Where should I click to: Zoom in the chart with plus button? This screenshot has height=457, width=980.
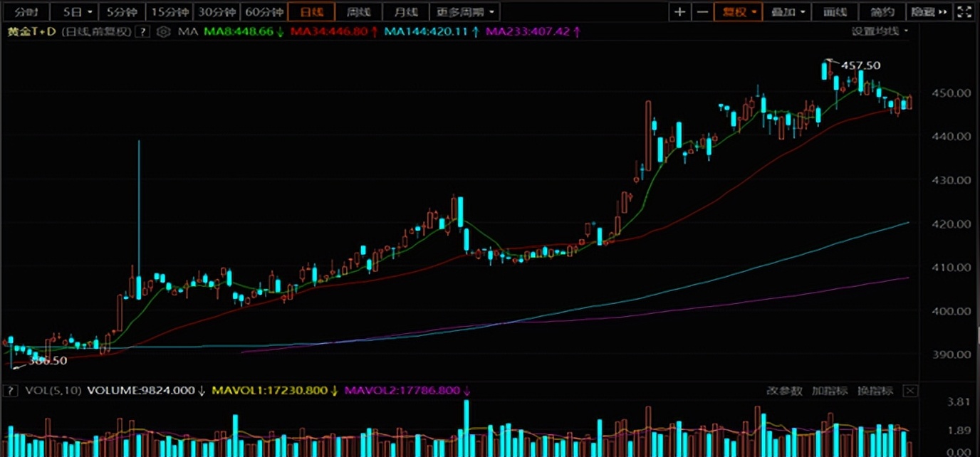(x=680, y=11)
